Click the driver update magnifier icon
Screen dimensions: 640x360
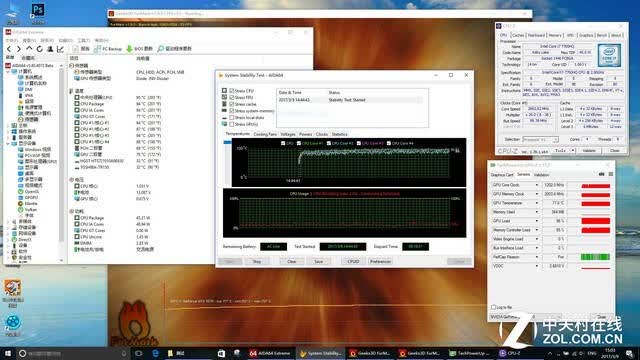click(160, 49)
